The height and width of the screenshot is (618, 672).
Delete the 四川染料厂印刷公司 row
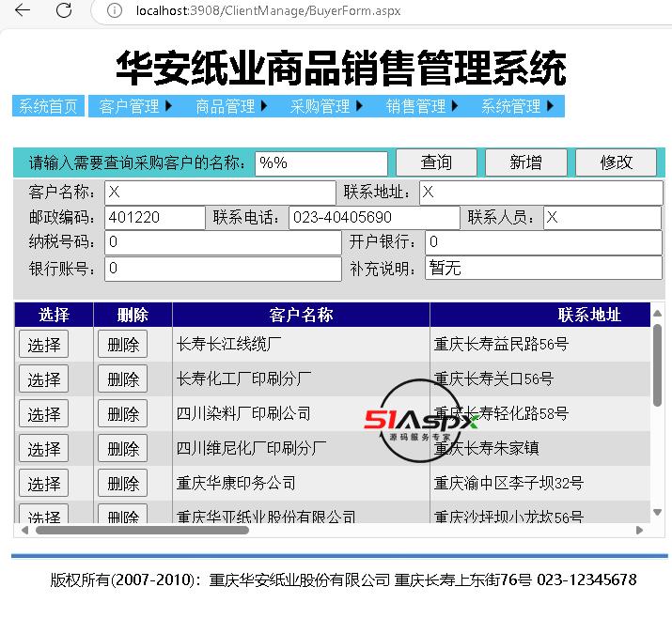(x=123, y=414)
